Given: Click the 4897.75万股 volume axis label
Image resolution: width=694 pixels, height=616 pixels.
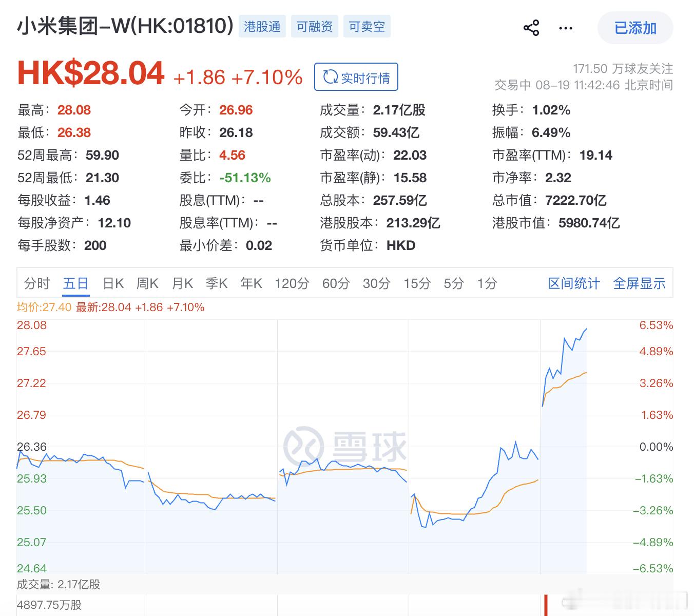Looking at the screenshot, I should [49, 605].
